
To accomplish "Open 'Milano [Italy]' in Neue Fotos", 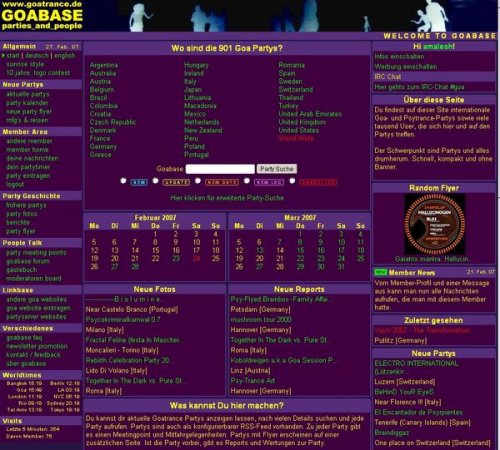I will click(104, 330).
